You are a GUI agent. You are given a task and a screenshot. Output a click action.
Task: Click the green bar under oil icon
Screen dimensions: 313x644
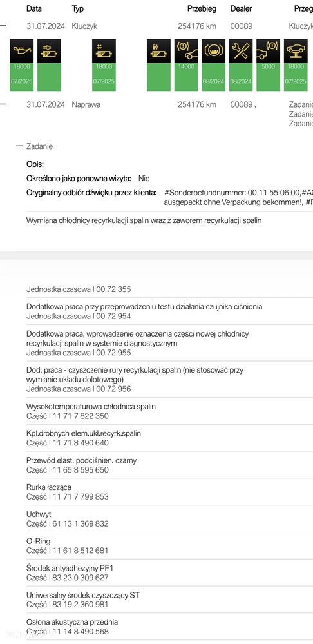click(x=22, y=77)
